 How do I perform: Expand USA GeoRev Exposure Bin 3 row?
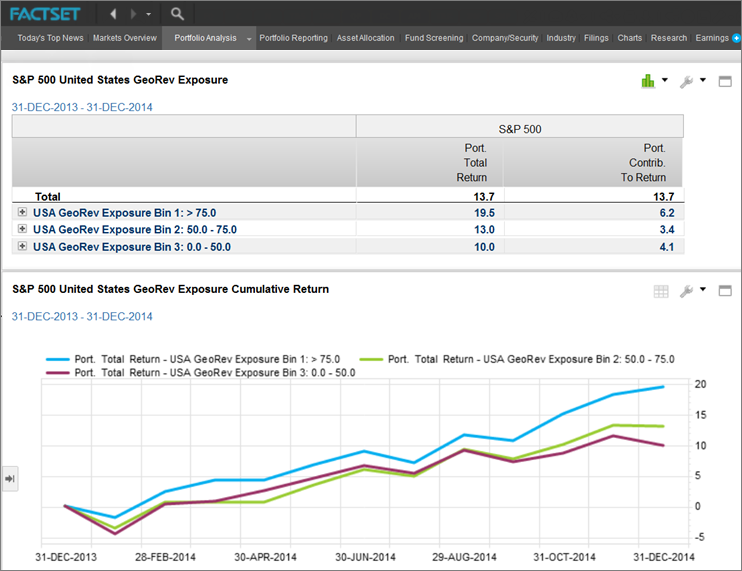click(x=22, y=246)
